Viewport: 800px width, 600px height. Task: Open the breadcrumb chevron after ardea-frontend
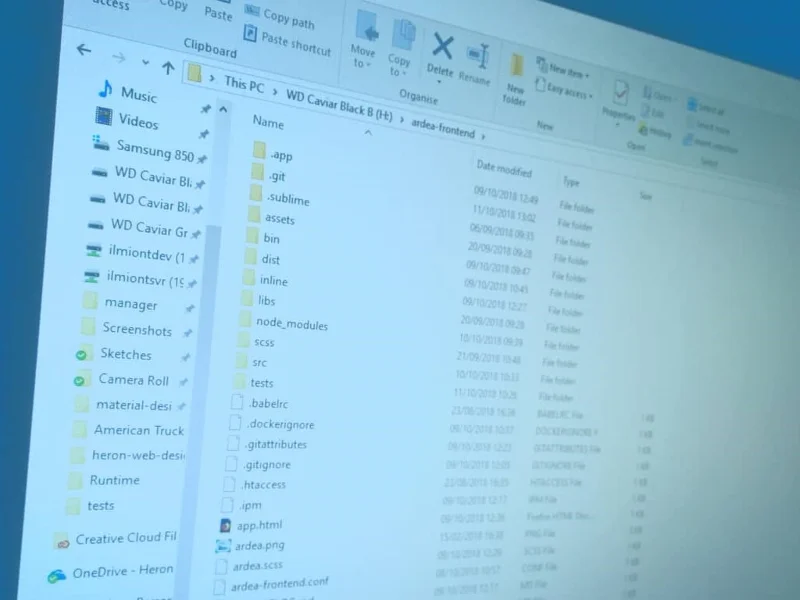tap(484, 136)
